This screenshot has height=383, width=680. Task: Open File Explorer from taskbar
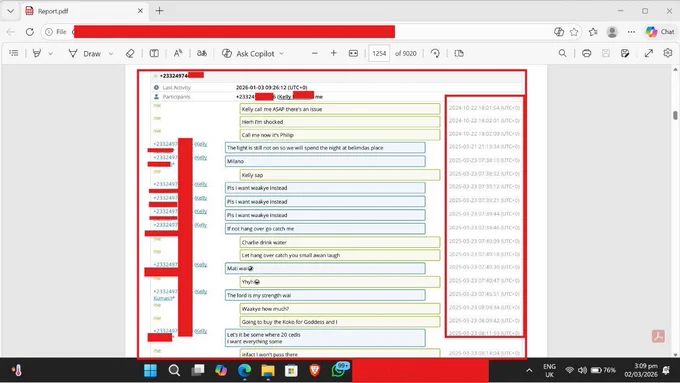tap(268, 370)
